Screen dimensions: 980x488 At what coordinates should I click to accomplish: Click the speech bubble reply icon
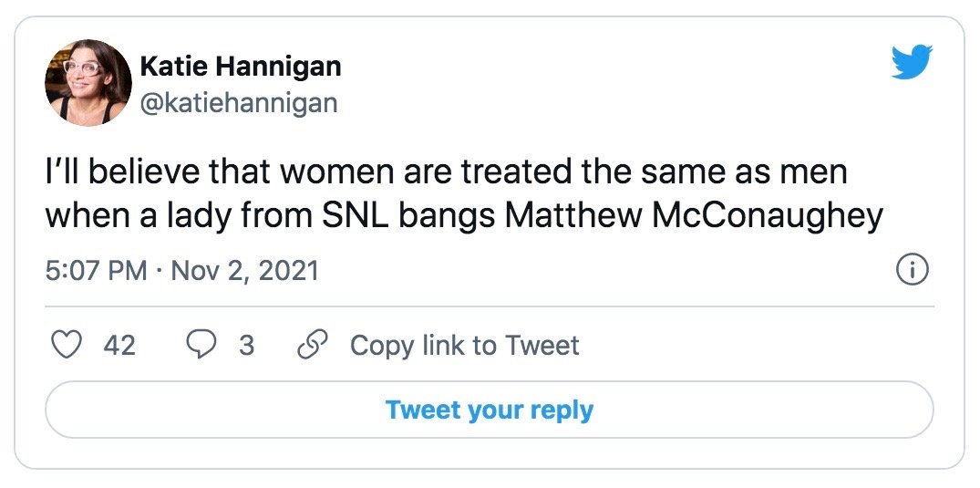[x=201, y=346]
